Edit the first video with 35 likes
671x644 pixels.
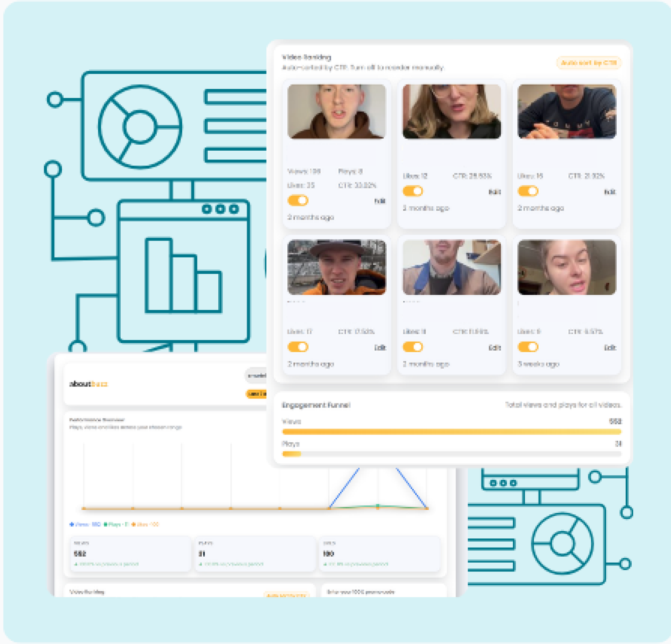(379, 201)
